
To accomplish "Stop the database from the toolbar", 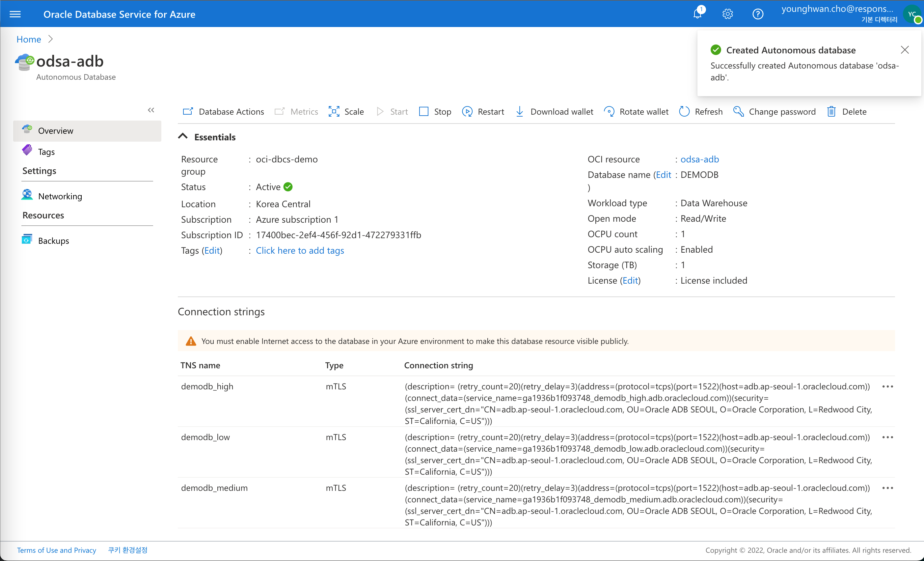I will (435, 111).
